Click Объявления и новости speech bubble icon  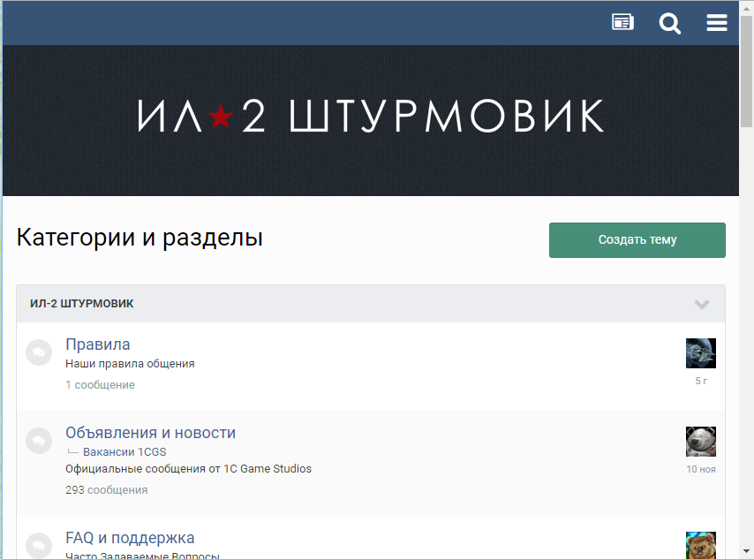(39, 441)
